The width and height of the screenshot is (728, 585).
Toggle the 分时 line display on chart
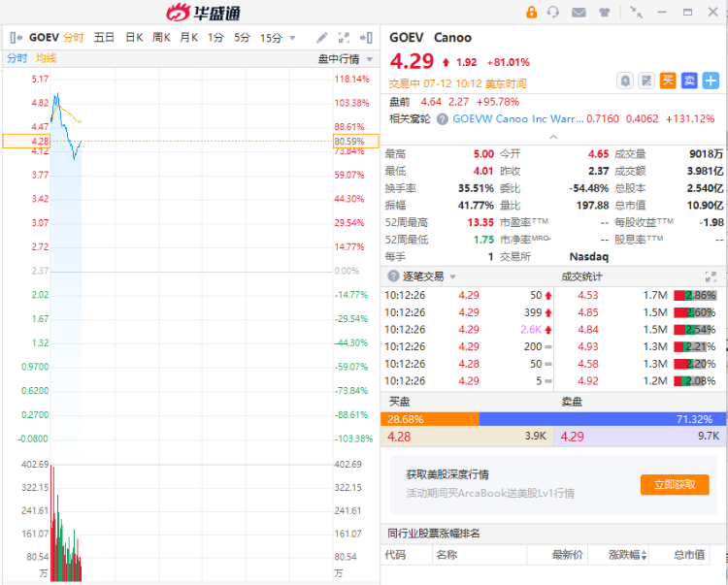click(17, 58)
